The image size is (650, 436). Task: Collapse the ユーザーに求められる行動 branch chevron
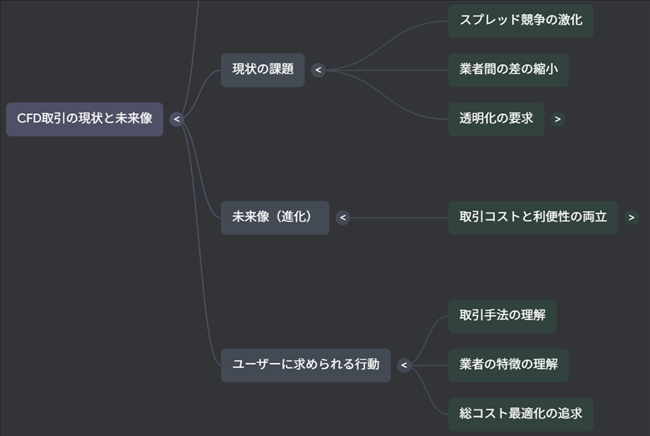point(404,365)
